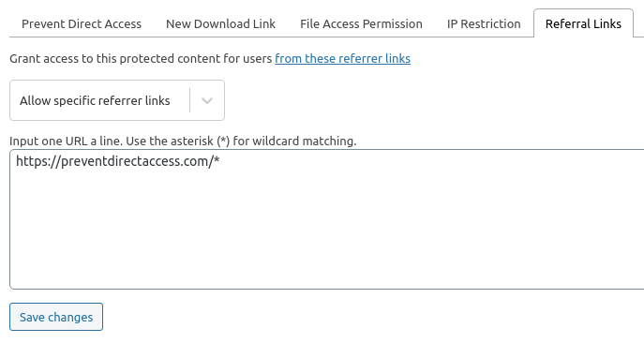Switch to the Prevent Direct Access tab

click(x=82, y=23)
